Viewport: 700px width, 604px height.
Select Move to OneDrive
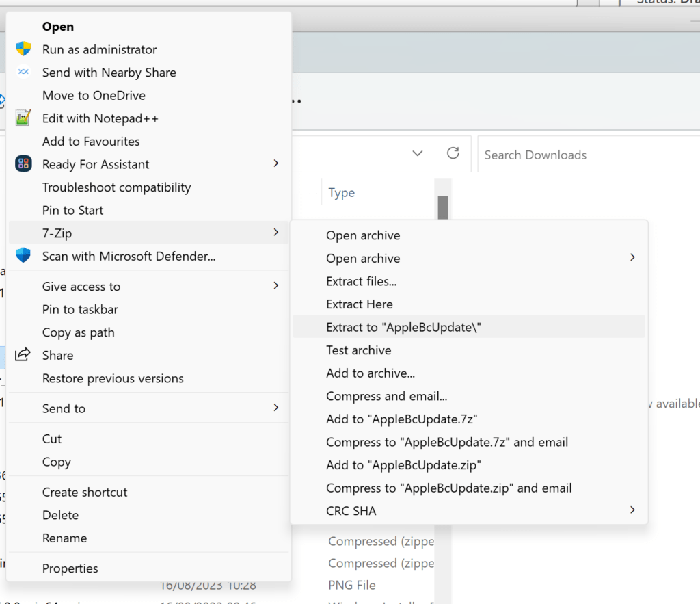(x=148, y=96)
